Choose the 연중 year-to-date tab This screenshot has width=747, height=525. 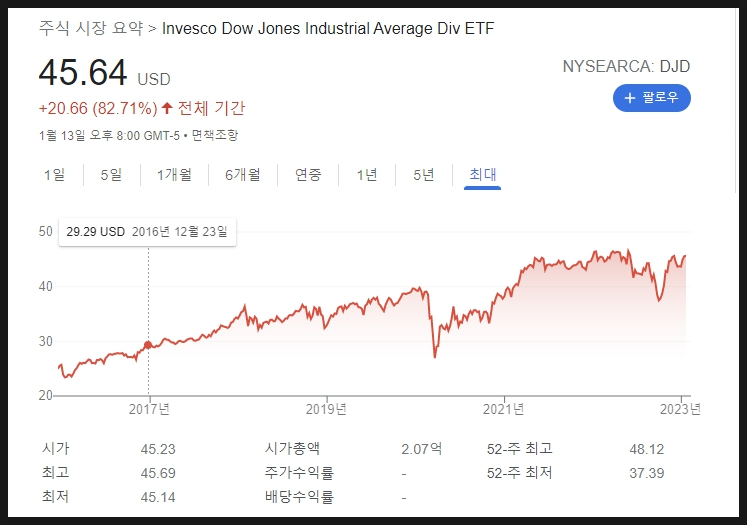click(308, 174)
